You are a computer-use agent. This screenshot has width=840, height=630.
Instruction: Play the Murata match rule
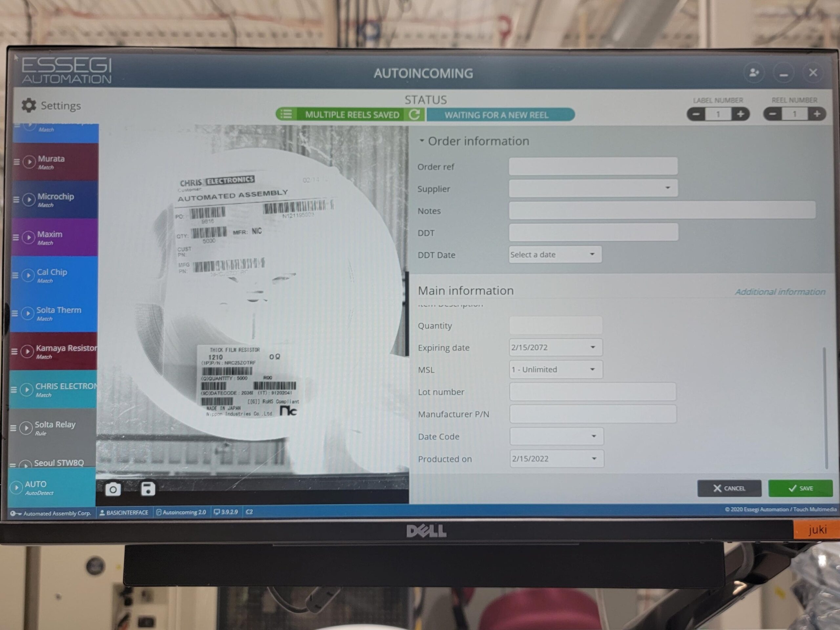tap(29, 162)
